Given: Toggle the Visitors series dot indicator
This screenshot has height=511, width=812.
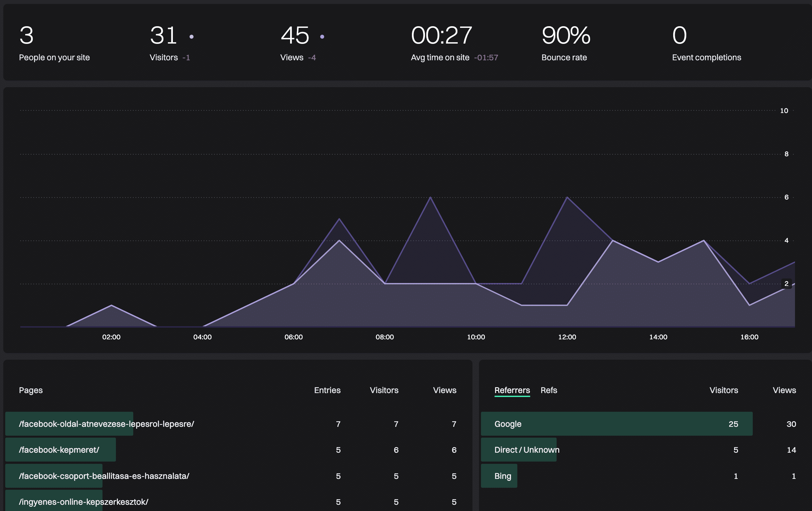Looking at the screenshot, I should (x=192, y=36).
